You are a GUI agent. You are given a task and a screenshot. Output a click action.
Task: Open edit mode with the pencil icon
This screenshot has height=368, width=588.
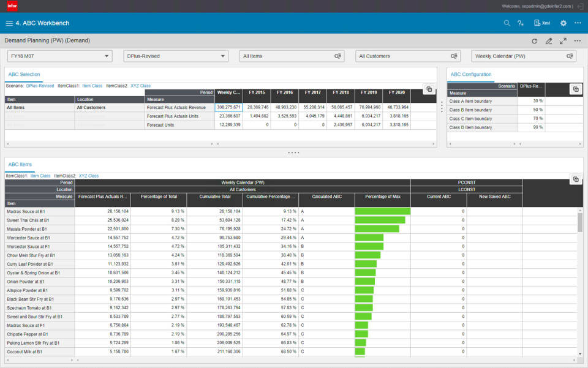[x=549, y=40]
